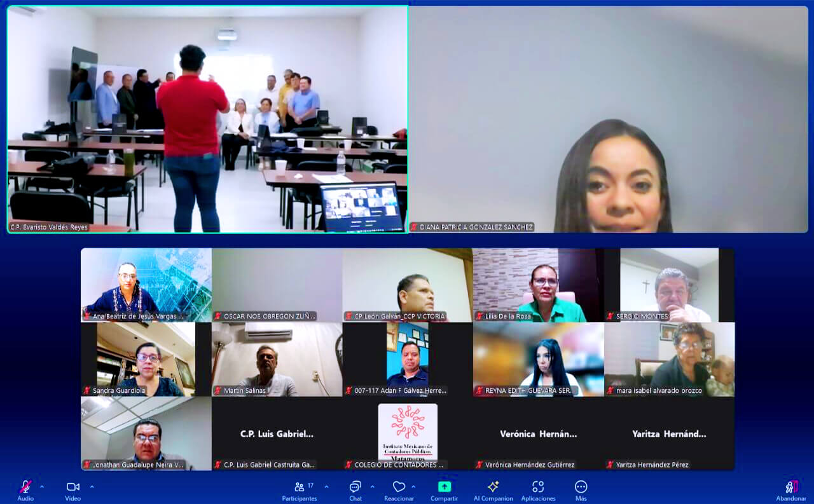Expand the arrow next to Chat

click(372, 487)
